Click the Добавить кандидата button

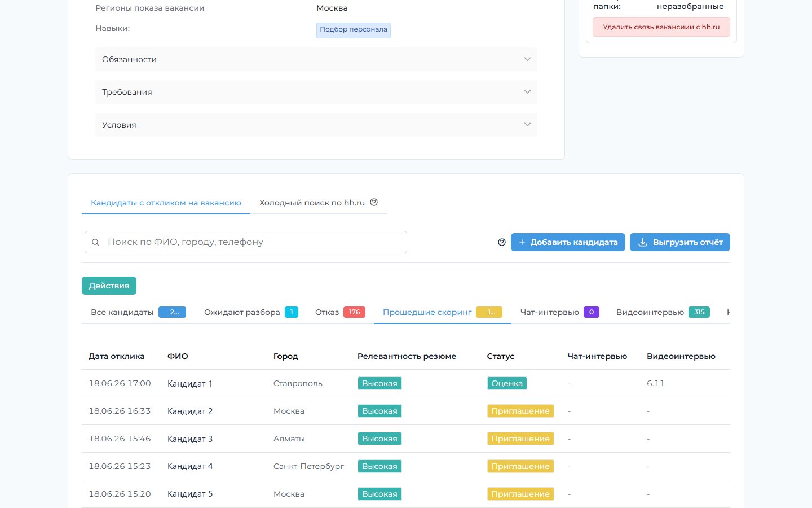click(x=568, y=242)
